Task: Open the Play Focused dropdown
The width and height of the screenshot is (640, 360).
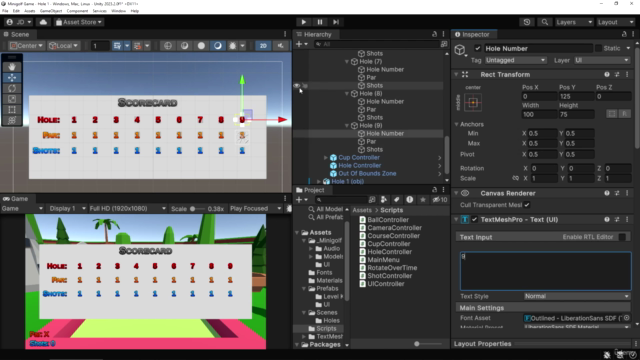Action: click(x=255, y=209)
